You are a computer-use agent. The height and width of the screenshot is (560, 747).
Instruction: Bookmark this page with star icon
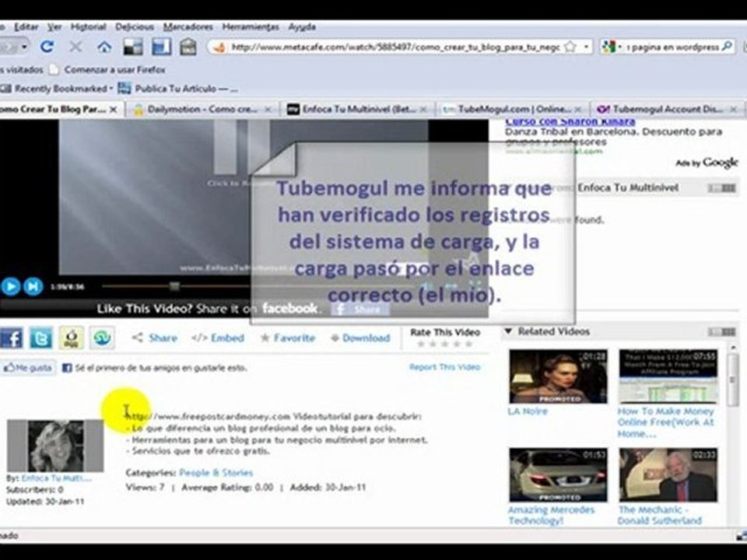point(570,47)
